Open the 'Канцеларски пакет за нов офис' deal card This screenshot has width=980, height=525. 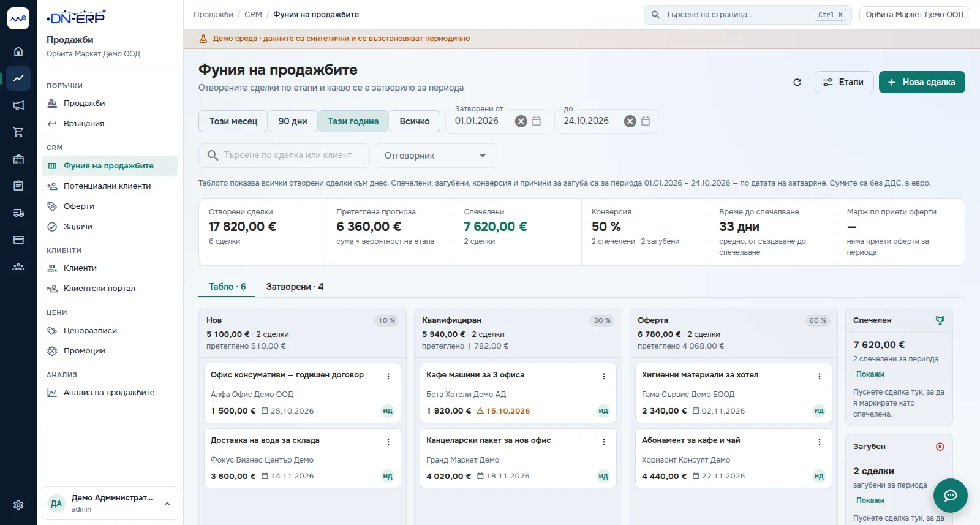coord(518,458)
